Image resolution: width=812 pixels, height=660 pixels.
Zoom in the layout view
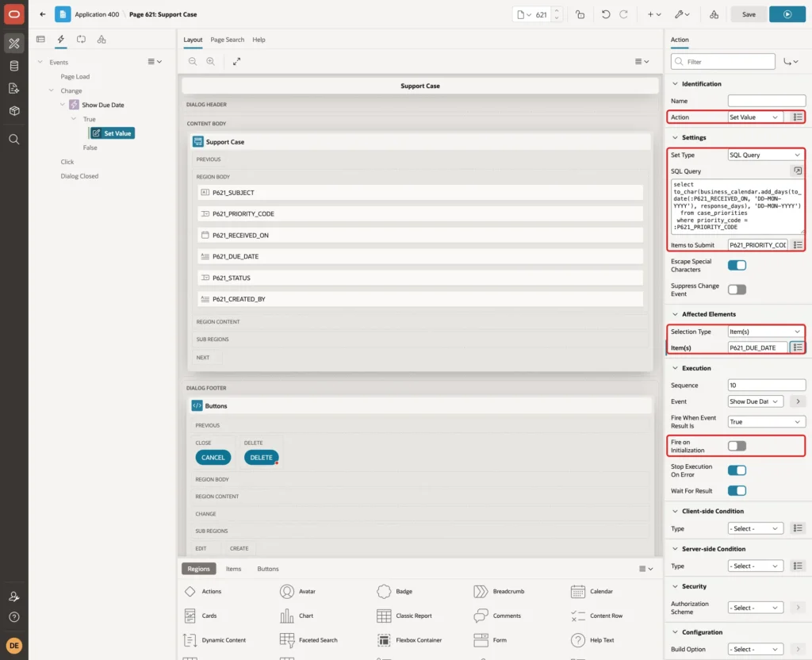pos(211,61)
